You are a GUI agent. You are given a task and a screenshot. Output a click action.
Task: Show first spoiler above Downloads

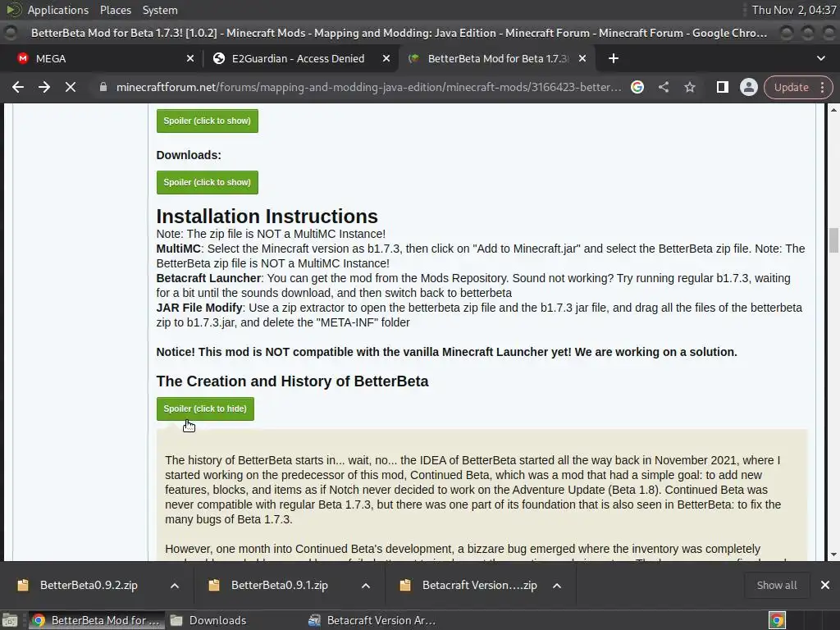tap(208, 121)
